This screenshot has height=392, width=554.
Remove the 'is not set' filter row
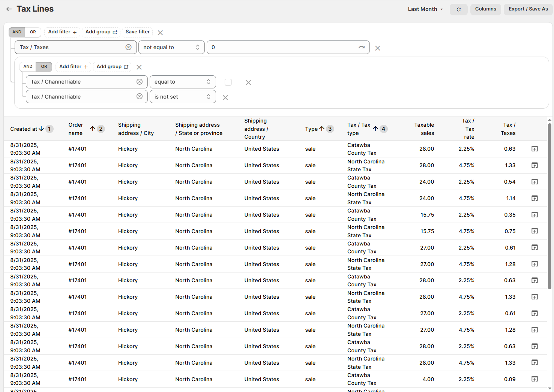[225, 97]
